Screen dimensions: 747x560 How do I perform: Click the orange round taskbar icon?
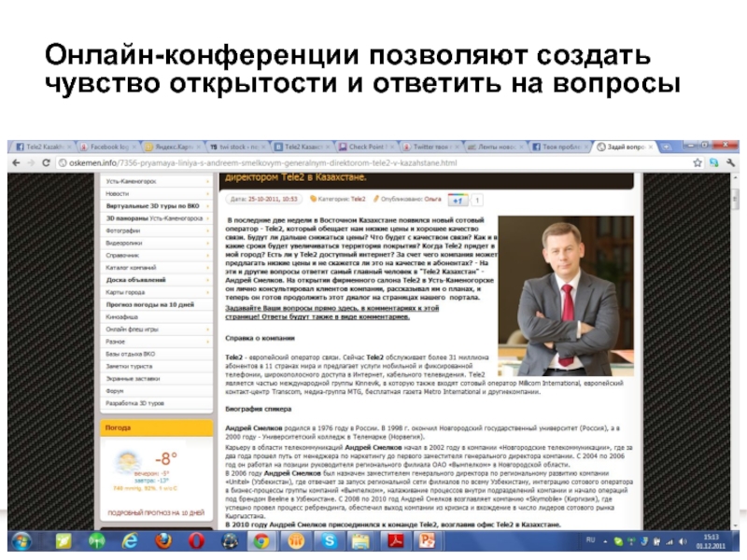pos(296,541)
